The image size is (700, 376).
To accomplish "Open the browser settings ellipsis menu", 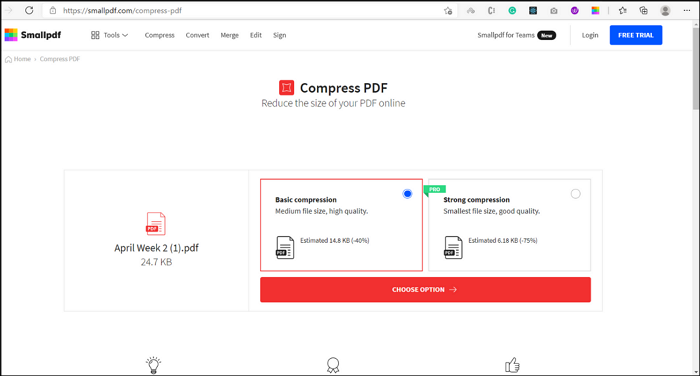I will (x=687, y=11).
